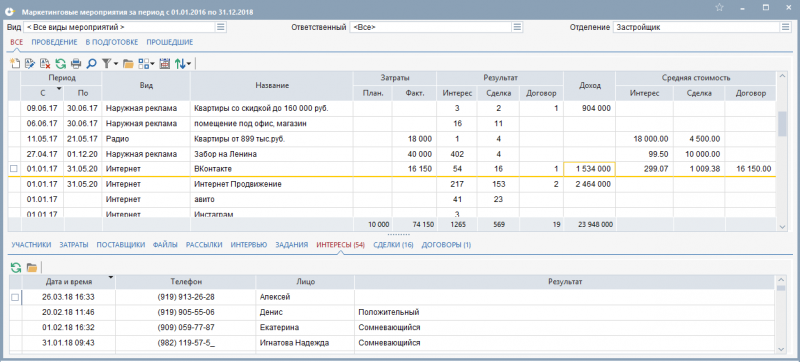
Task: Open the УЧАСТНИКИ tab
Action: click(x=32, y=245)
